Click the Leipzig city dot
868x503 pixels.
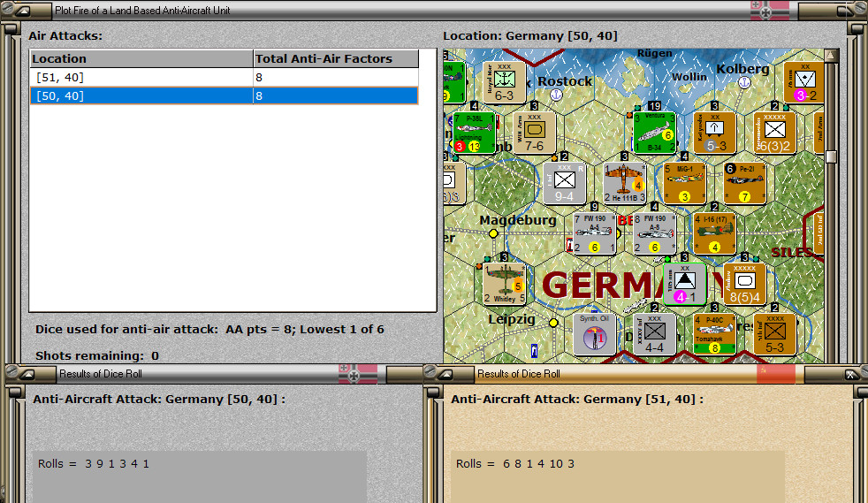point(553,323)
